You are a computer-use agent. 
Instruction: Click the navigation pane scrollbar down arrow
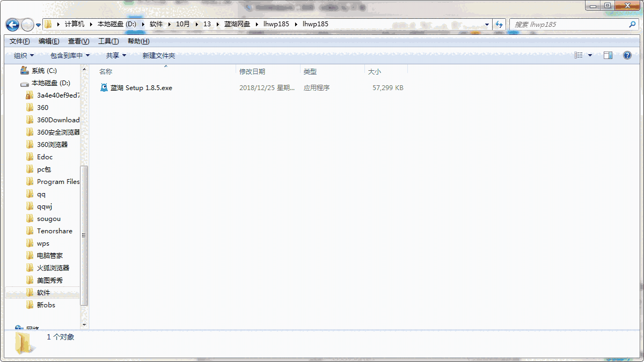pyautogui.click(x=84, y=324)
